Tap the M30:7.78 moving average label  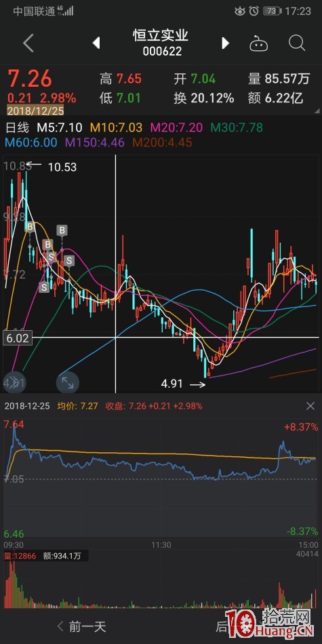pos(237,127)
